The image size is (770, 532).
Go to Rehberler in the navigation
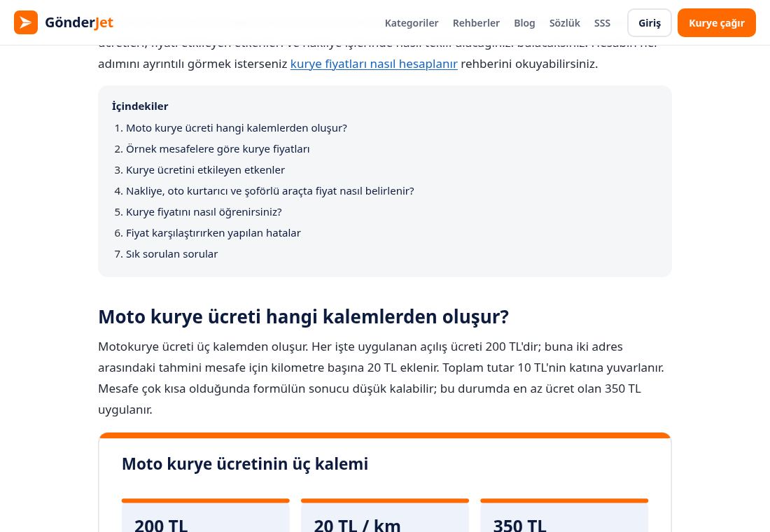[476, 23]
